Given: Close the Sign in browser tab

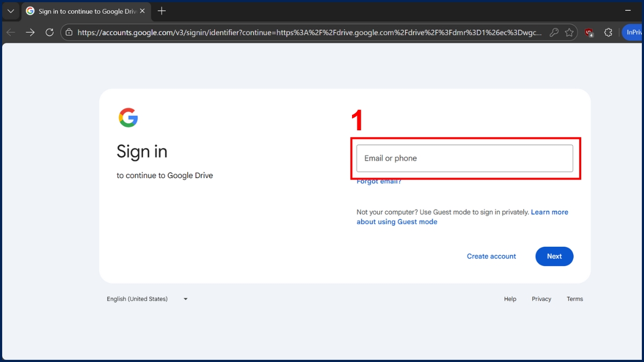Looking at the screenshot, I should click(x=142, y=11).
